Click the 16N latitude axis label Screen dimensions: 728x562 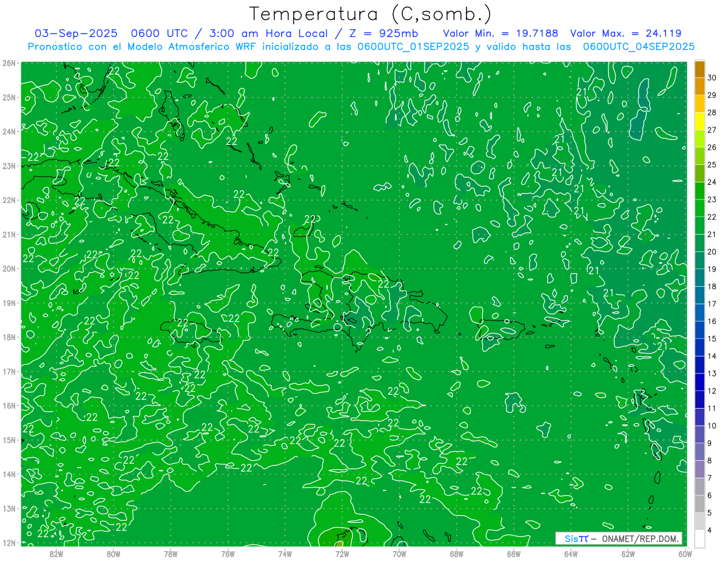point(8,406)
